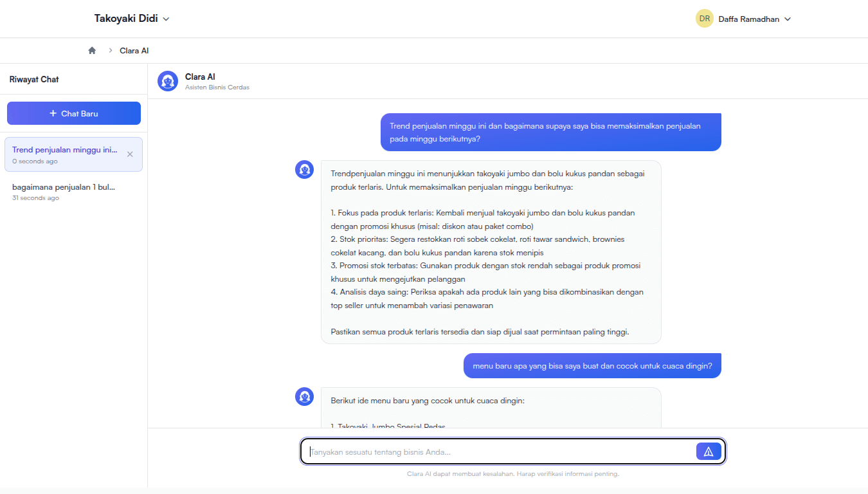The height and width of the screenshot is (494, 868).
Task: Click the 'Clara AI' breadcrumb link
Action: coord(134,50)
